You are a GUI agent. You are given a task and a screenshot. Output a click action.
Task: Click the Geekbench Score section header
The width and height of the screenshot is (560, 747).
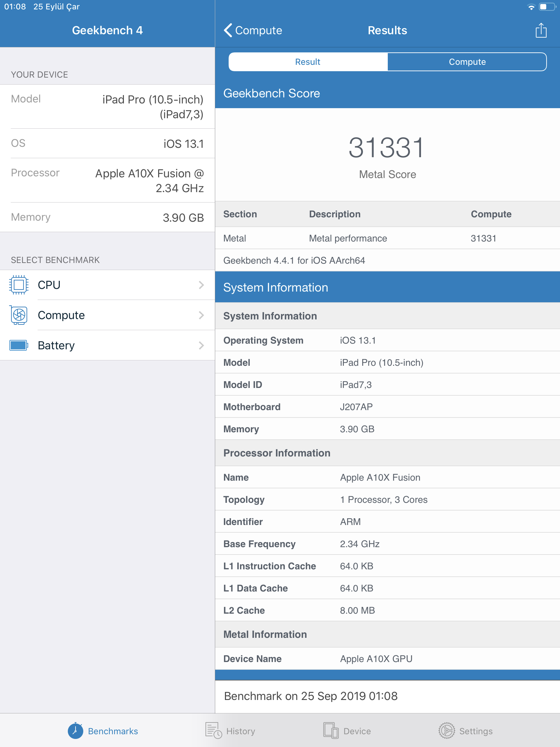click(x=271, y=93)
